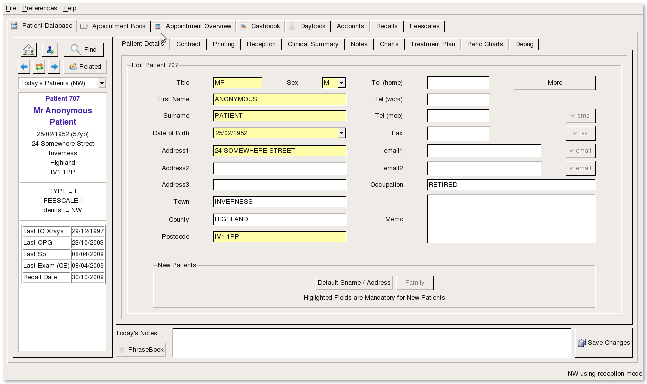
Task: Open the Daybook tab
Action: pyautogui.click(x=308, y=26)
